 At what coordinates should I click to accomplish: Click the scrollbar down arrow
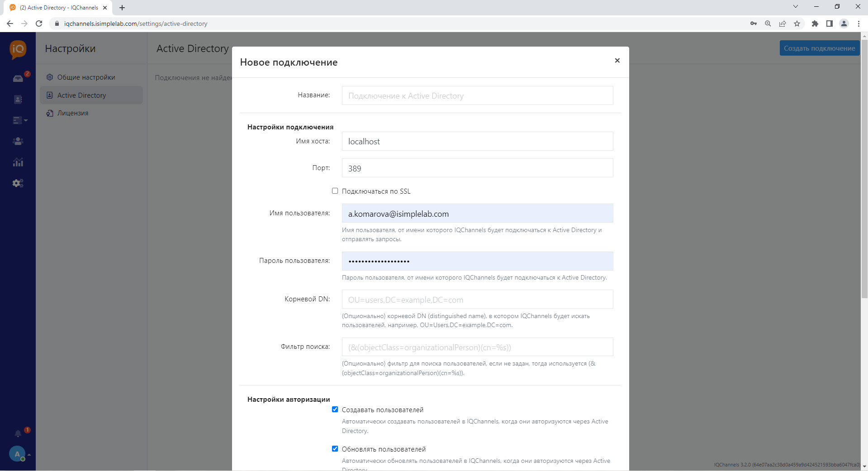tap(864, 466)
